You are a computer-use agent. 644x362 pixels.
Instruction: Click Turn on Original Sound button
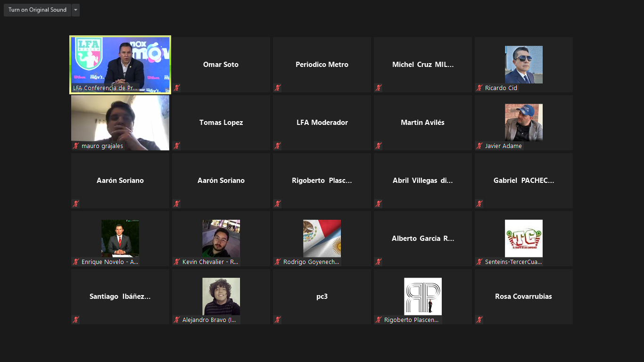click(x=37, y=10)
